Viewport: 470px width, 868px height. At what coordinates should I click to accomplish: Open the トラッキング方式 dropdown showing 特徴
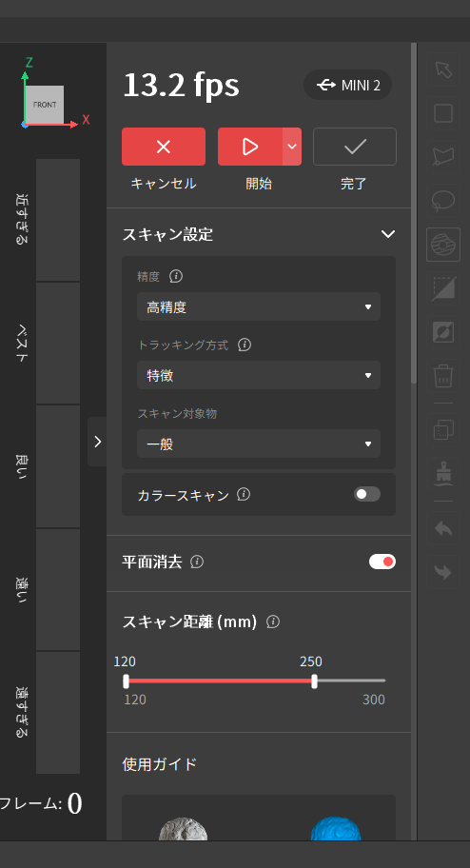tap(259, 375)
